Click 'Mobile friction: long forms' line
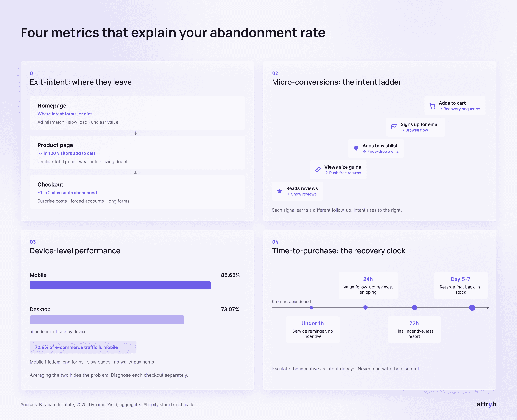This screenshot has width=517, height=420. tap(92, 362)
